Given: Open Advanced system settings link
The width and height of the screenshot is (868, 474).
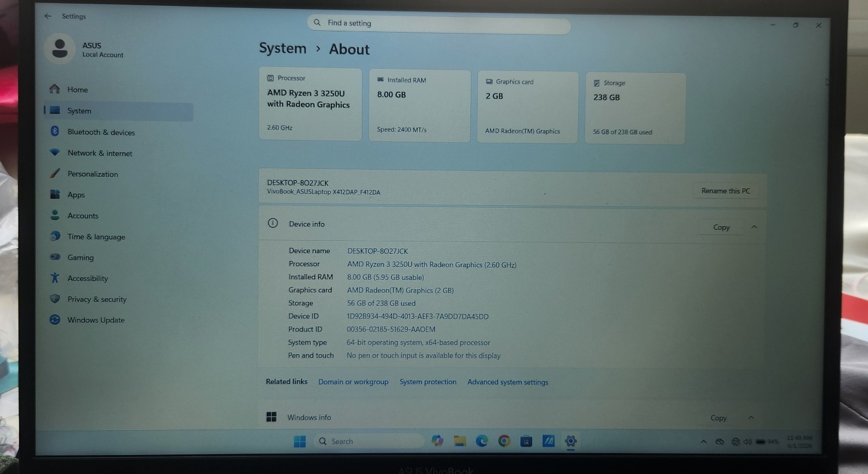Looking at the screenshot, I should [x=508, y=382].
